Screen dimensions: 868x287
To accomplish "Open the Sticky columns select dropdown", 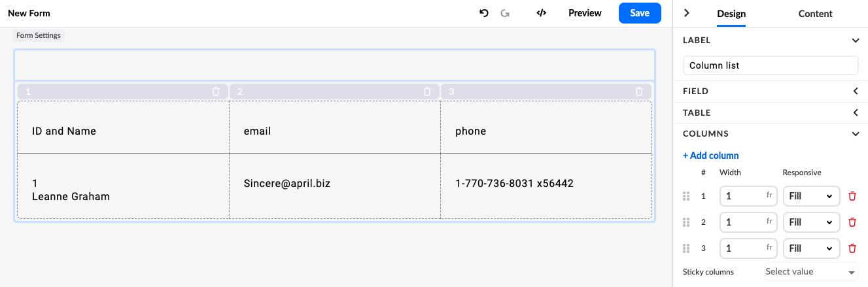I will click(x=811, y=271).
